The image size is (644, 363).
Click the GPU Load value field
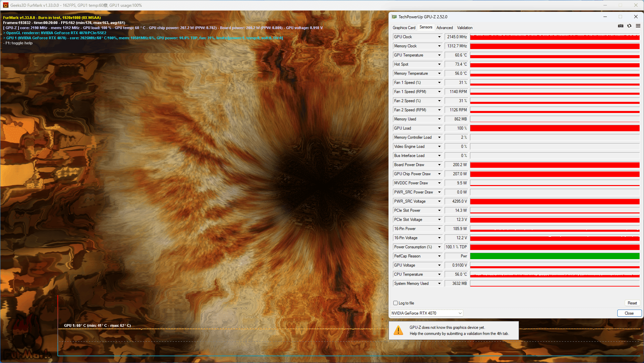click(456, 128)
